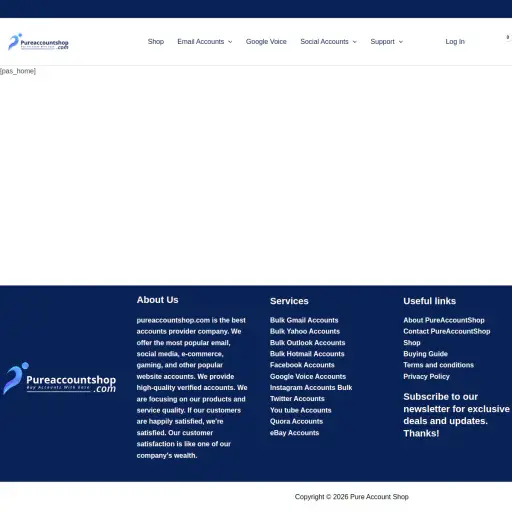Click the Log In link

pyautogui.click(x=455, y=42)
